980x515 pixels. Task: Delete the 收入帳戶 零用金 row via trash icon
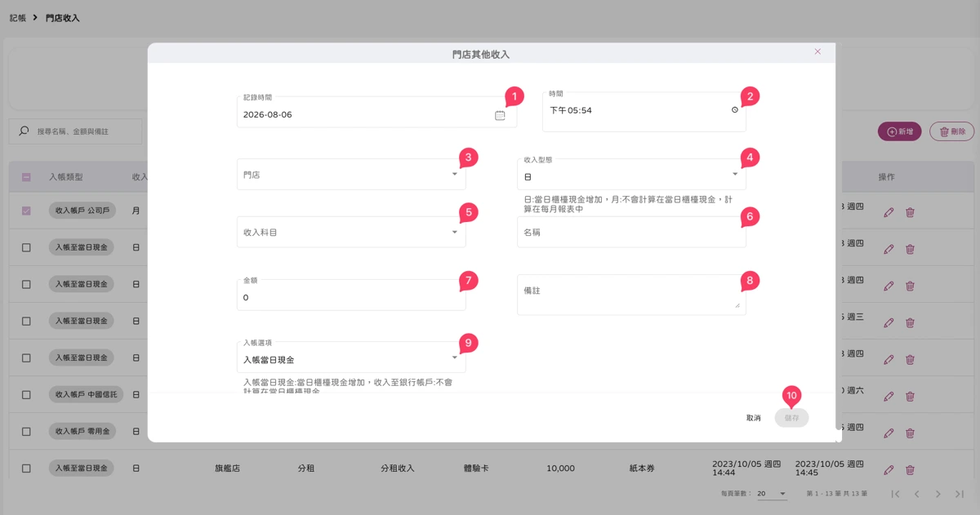910,433
